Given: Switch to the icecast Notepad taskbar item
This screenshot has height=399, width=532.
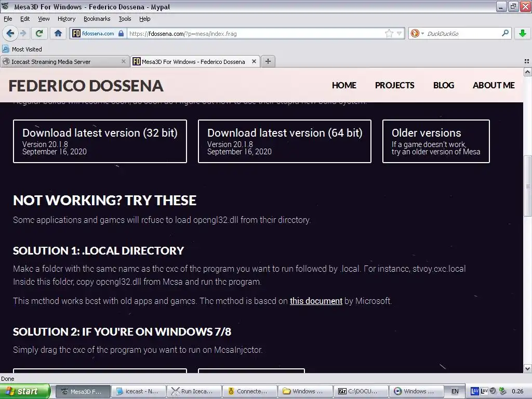Looking at the screenshot, I should pyautogui.click(x=138, y=391).
